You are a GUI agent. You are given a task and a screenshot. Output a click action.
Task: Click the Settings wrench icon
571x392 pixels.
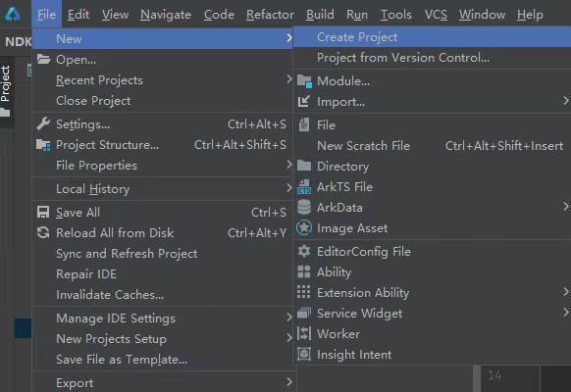(43, 124)
